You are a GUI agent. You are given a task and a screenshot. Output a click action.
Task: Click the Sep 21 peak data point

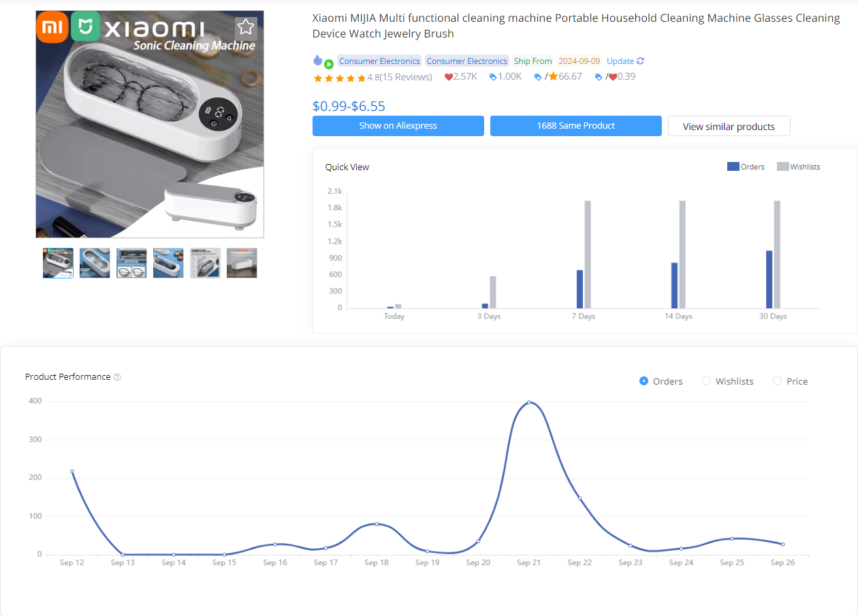[528, 402]
